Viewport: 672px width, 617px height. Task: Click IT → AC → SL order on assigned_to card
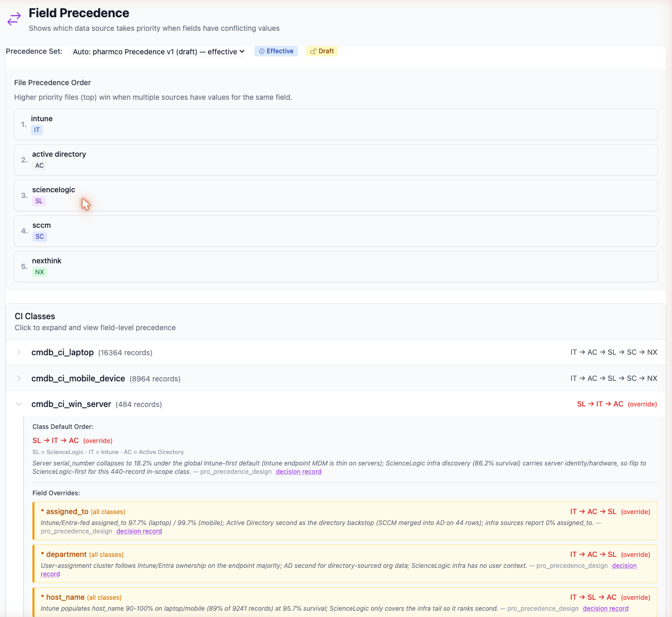click(593, 511)
